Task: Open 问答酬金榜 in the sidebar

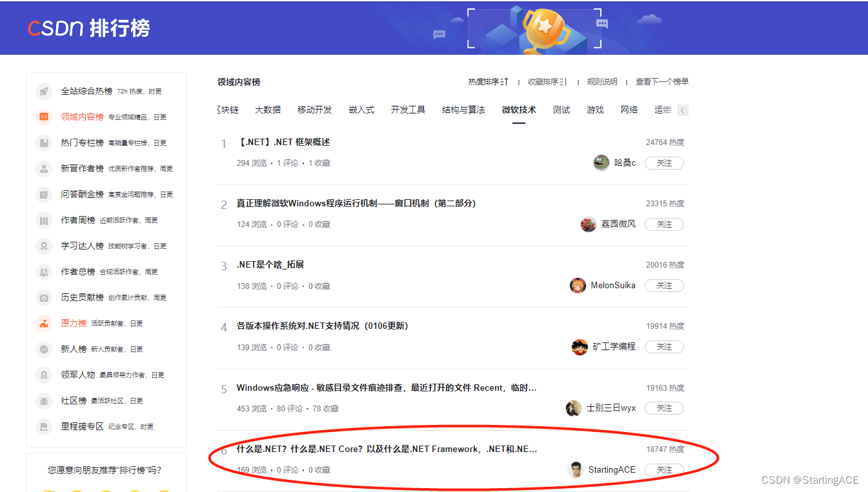Action: (82, 194)
